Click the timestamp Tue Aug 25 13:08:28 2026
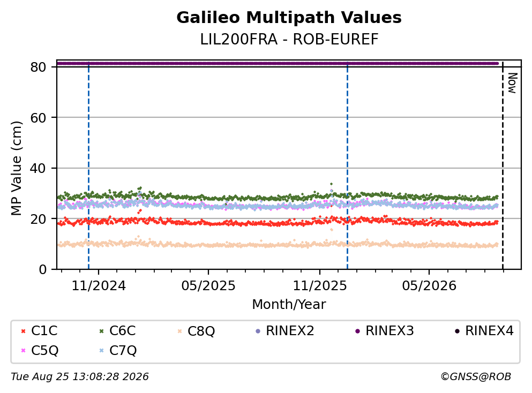 click(80, 377)
